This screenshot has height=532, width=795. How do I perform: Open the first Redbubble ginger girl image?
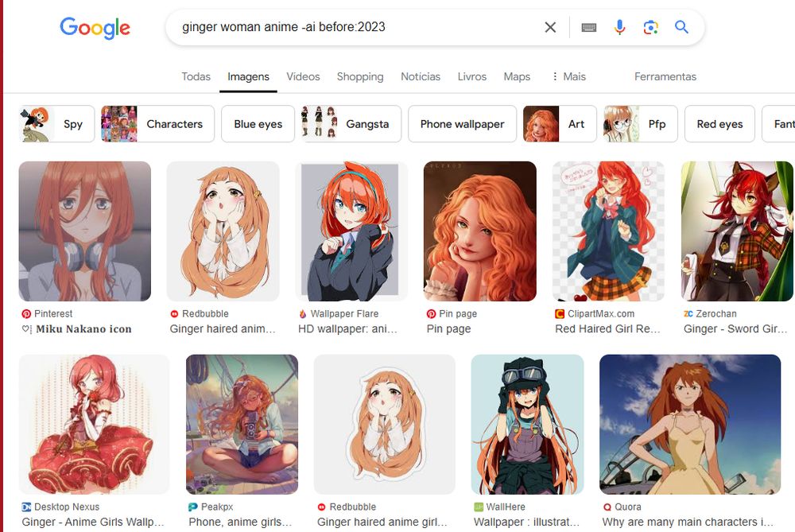[223, 231]
